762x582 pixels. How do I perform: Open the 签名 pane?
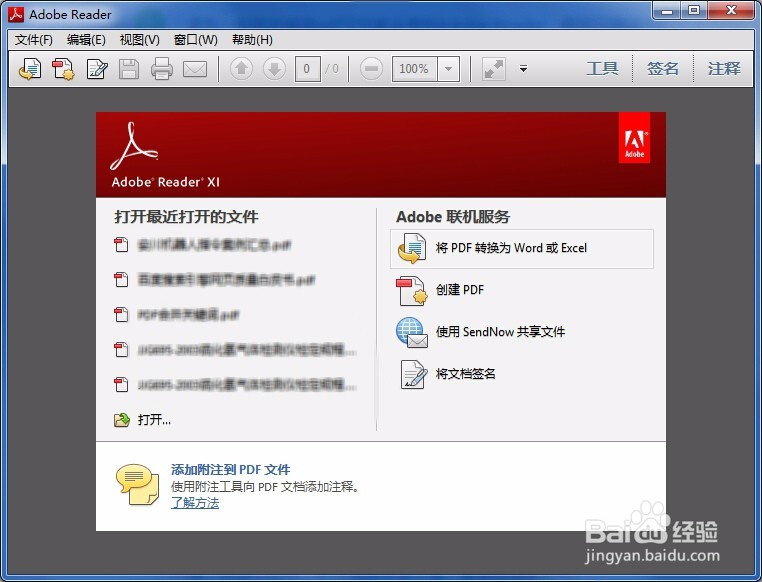tap(663, 68)
